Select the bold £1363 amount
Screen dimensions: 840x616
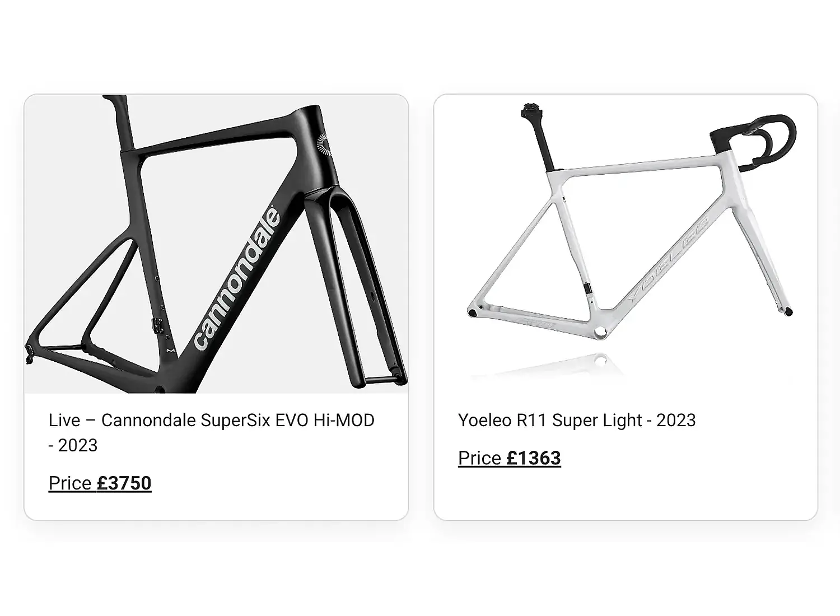[534, 458]
